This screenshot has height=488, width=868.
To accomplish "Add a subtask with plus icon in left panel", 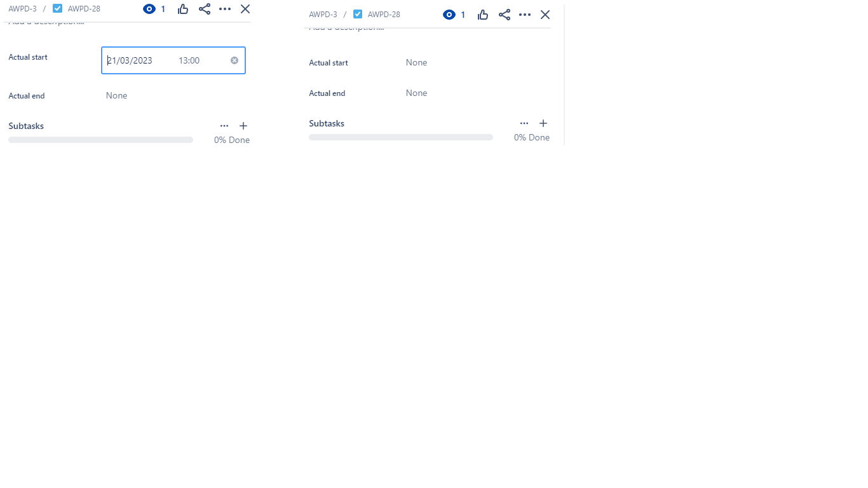I will (x=243, y=126).
